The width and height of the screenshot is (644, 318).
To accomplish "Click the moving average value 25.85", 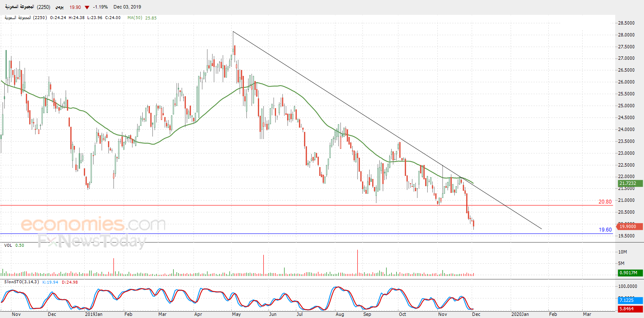I will pos(151,18).
